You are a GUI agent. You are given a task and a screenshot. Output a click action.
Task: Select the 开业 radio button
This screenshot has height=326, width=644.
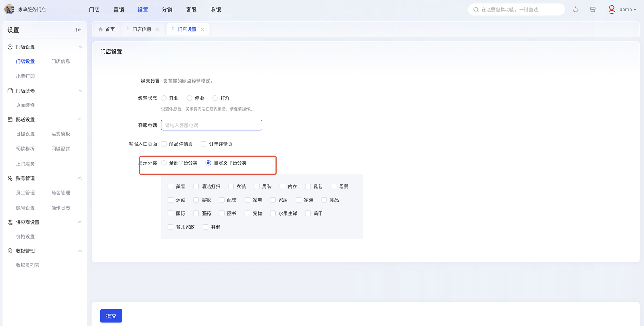(x=164, y=98)
